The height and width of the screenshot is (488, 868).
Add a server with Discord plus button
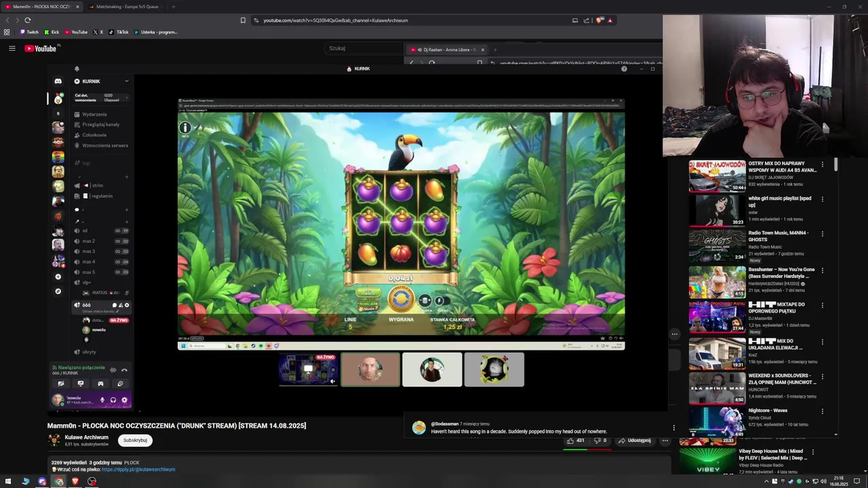[58, 277]
